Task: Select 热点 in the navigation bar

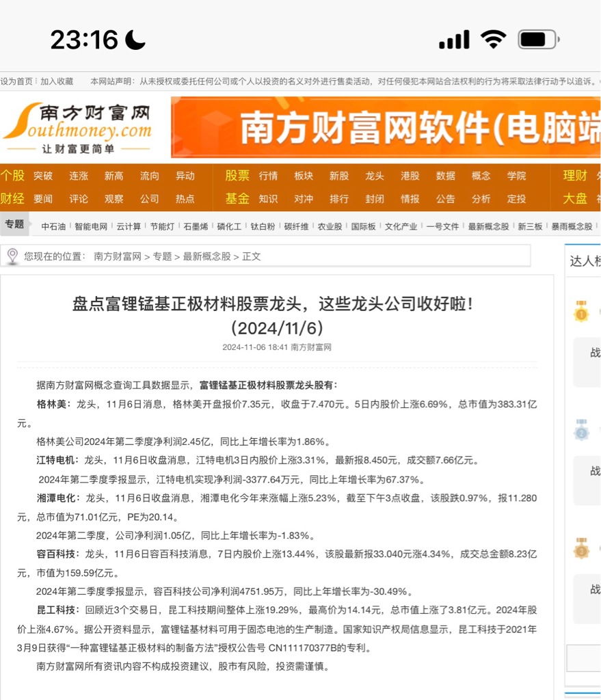Action: pyautogui.click(x=185, y=199)
